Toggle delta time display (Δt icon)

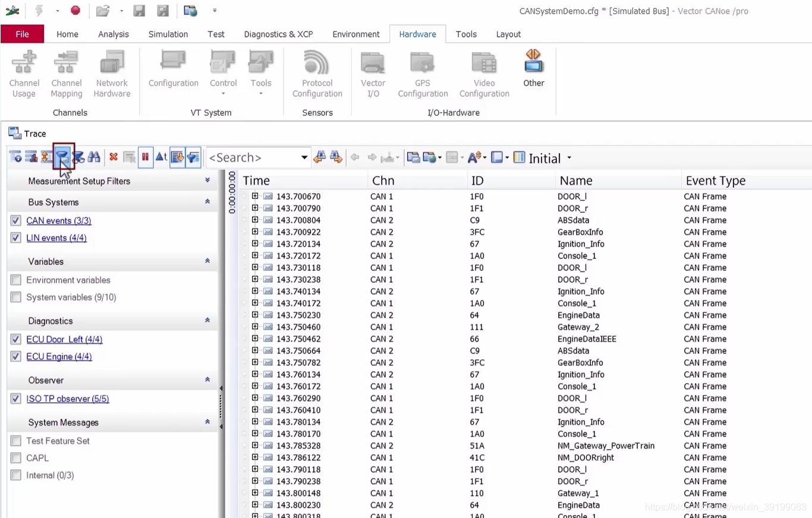click(160, 157)
